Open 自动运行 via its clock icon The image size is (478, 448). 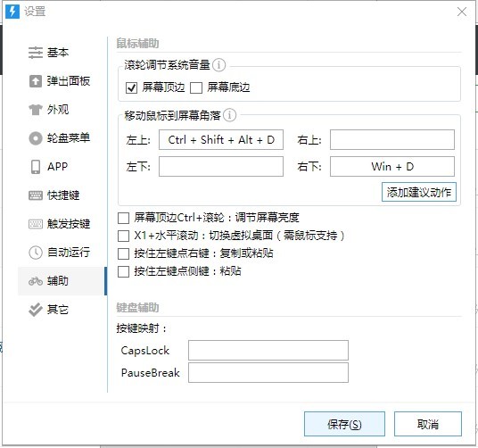(x=36, y=253)
